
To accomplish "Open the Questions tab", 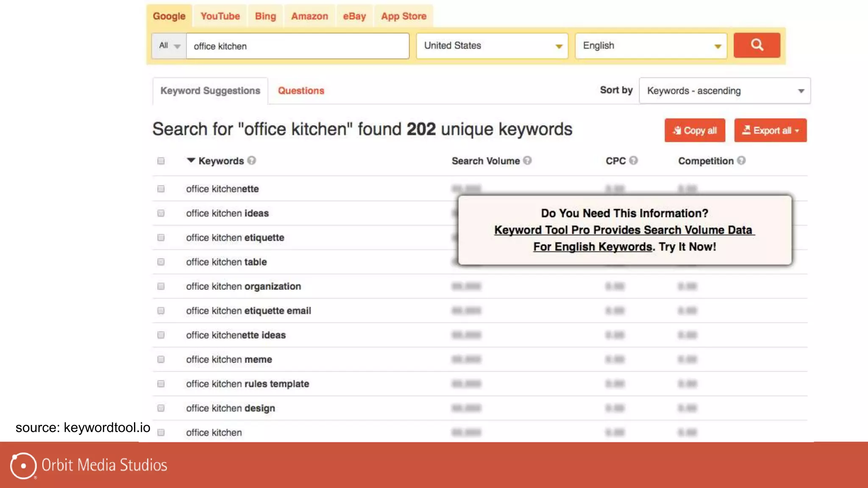I will click(301, 91).
